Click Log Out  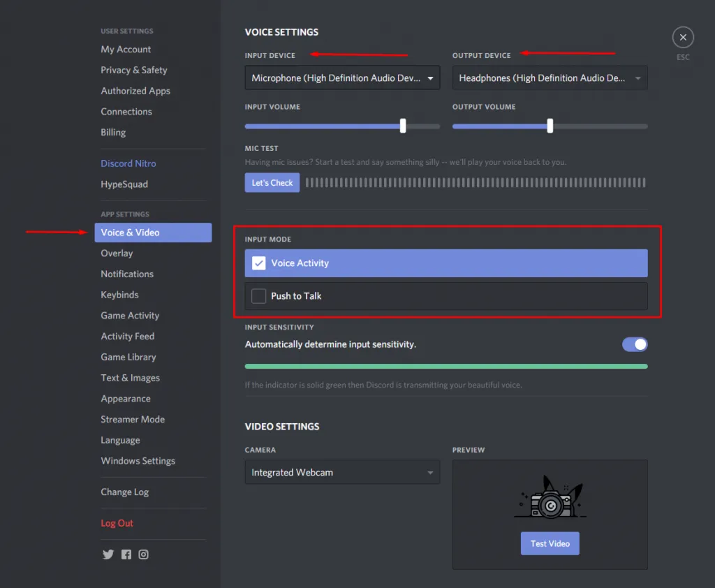click(x=117, y=523)
